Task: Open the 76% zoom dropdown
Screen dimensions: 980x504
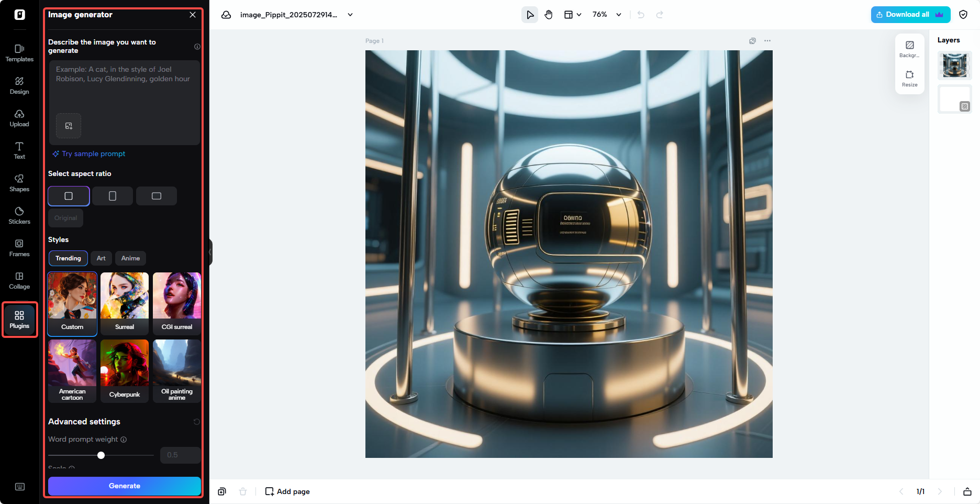Action: click(607, 15)
